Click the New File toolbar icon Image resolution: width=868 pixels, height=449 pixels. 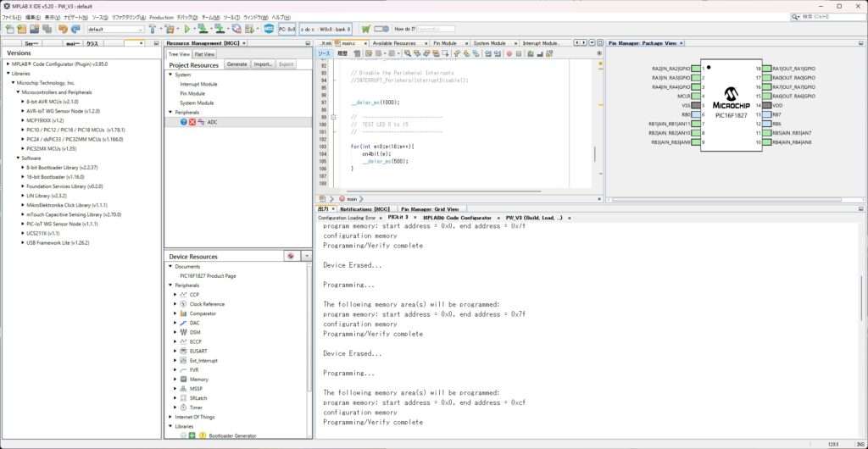(9, 29)
